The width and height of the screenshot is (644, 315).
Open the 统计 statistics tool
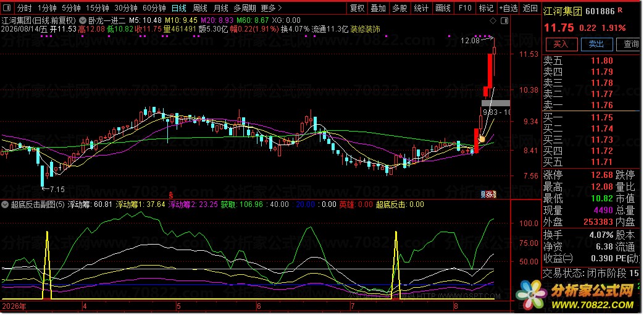coord(421,8)
